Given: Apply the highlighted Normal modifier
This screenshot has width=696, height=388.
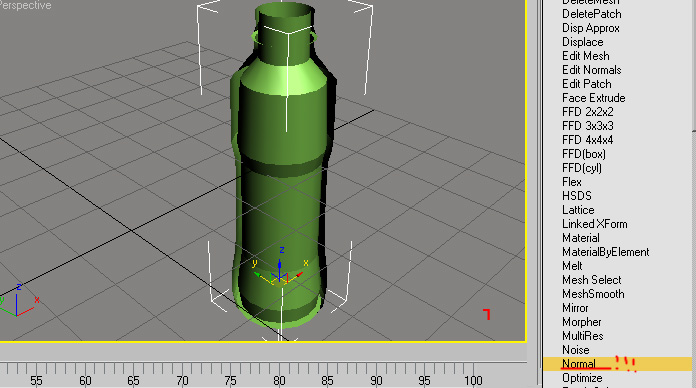Looking at the screenshot, I should [x=617, y=364].
